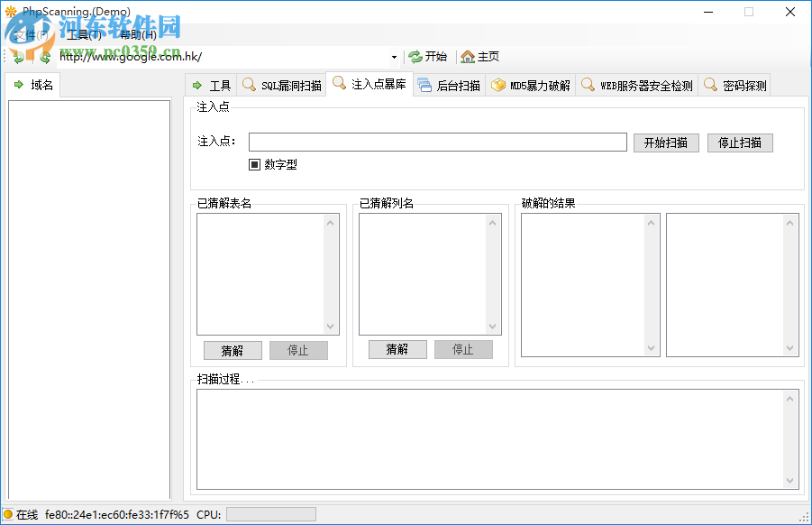Click the 开始 start icon with green arrows
This screenshot has width=812, height=525.
(x=415, y=56)
